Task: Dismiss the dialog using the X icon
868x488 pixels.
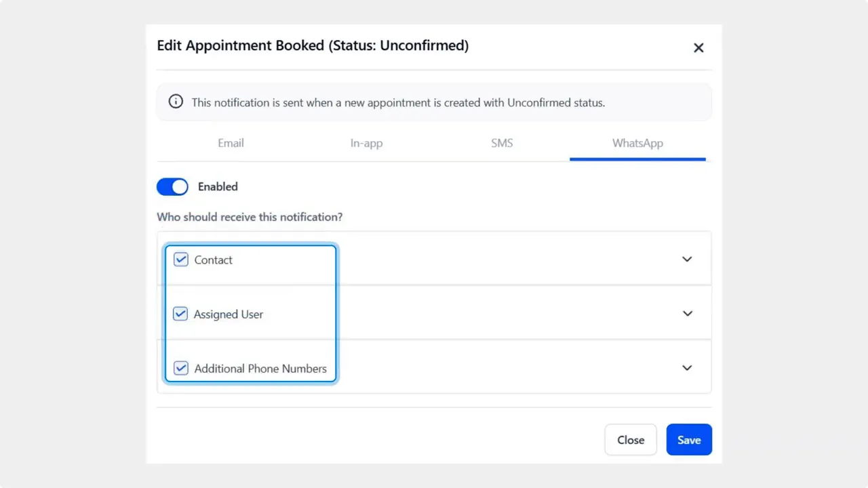Action: (x=698, y=47)
